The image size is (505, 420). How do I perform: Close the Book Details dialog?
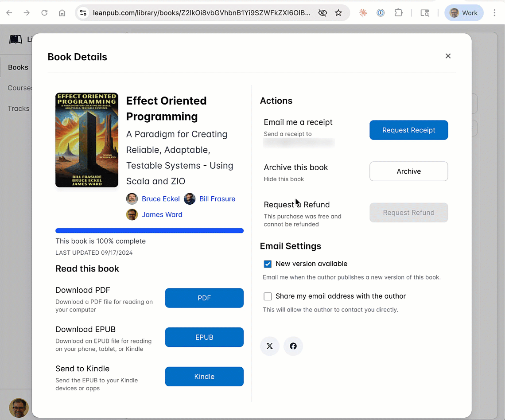448,56
